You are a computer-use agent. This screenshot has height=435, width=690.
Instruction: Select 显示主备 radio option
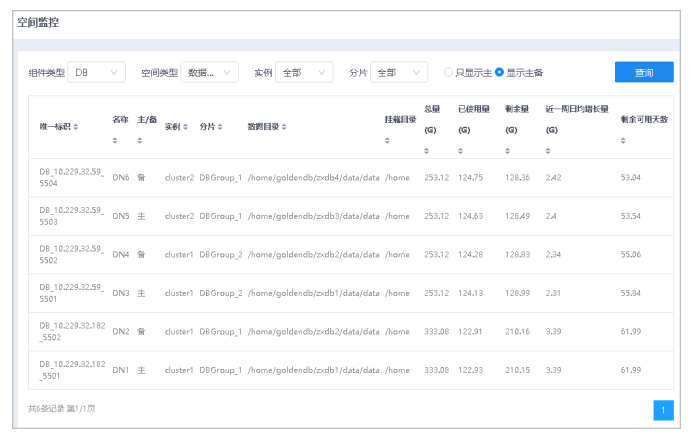pyautogui.click(x=499, y=72)
